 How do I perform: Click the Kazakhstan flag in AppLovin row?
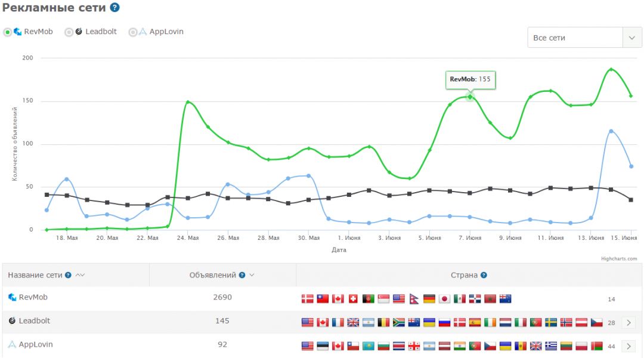pos(368,346)
